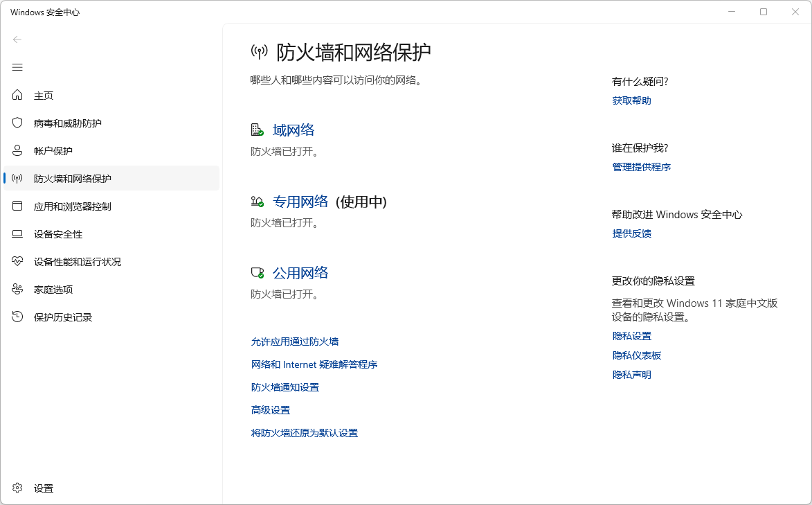Click the 域网络 building icon
The height and width of the screenshot is (505, 812).
coord(256,129)
